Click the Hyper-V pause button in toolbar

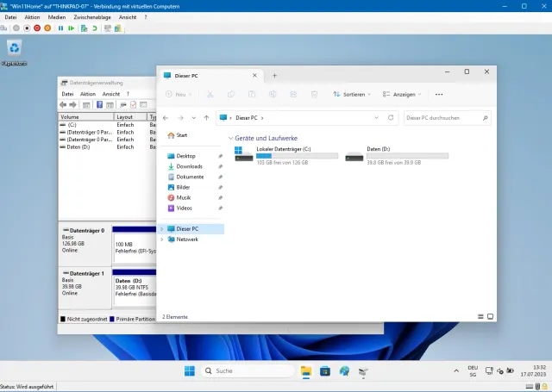60,28
